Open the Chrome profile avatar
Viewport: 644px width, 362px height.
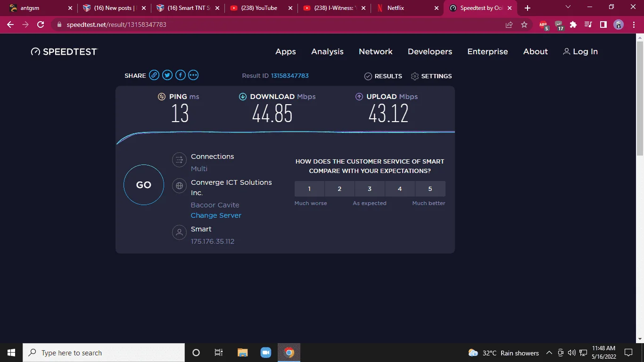pos(619,25)
